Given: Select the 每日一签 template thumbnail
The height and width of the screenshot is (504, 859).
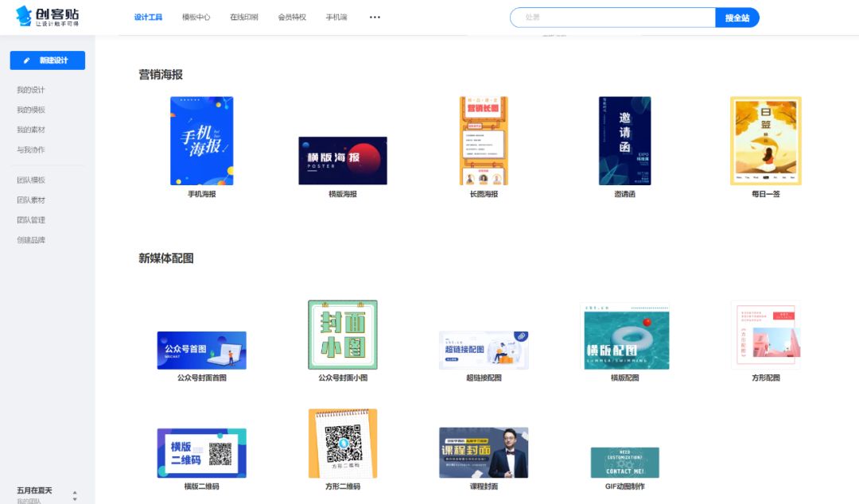Looking at the screenshot, I should (x=766, y=141).
